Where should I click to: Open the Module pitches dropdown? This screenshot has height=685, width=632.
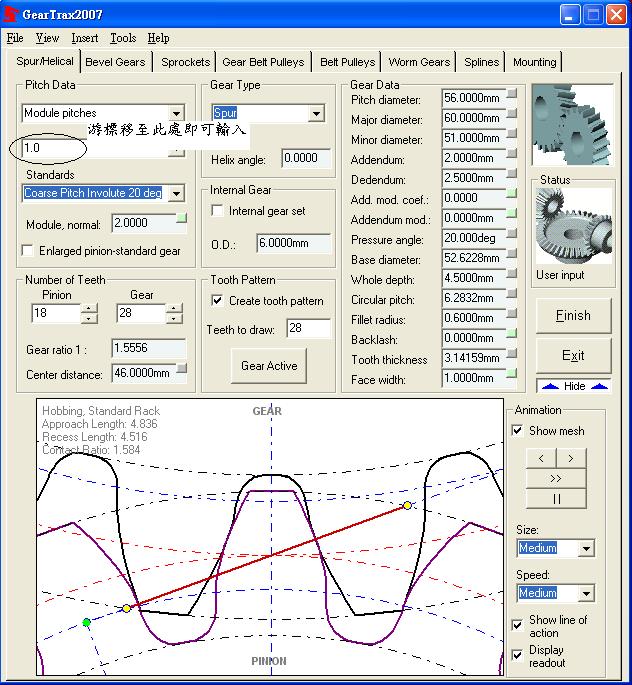pyautogui.click(x=176, y=113)
